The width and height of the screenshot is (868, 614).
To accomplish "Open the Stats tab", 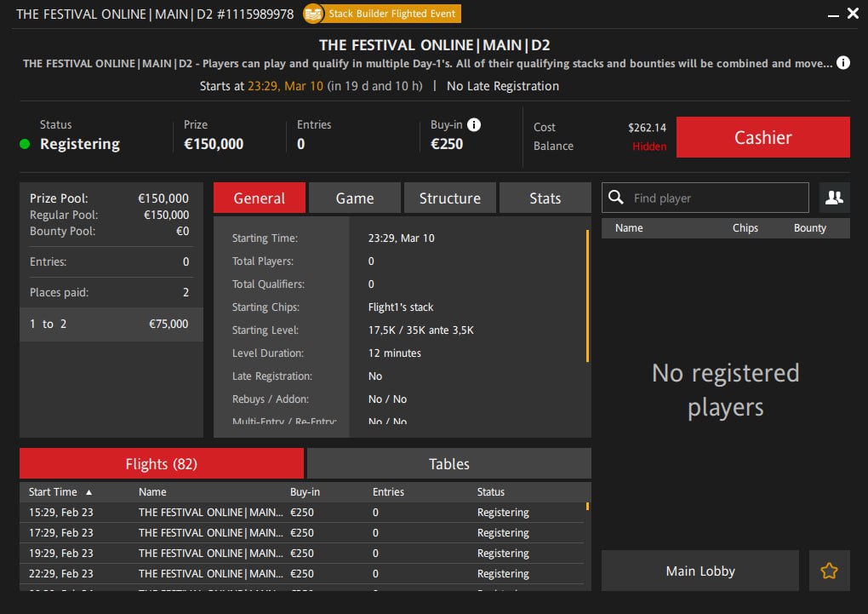I will coord(545,198).
